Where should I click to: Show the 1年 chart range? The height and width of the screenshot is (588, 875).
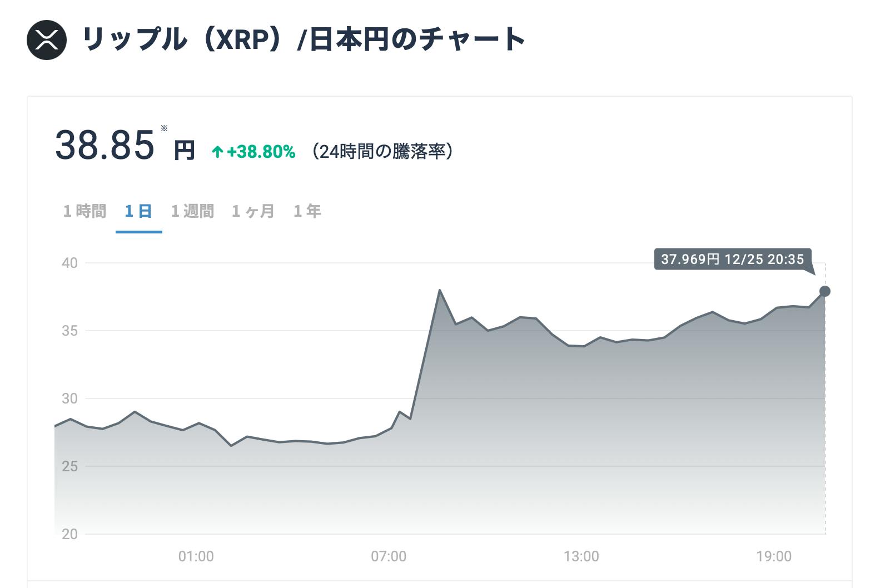[x=307, y=211]
